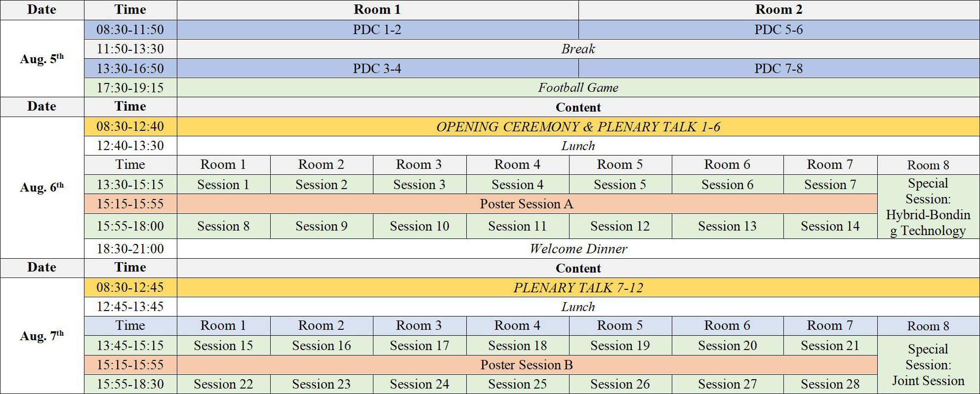Select the Plenary Talk 7-12 row

click(578, 287)
